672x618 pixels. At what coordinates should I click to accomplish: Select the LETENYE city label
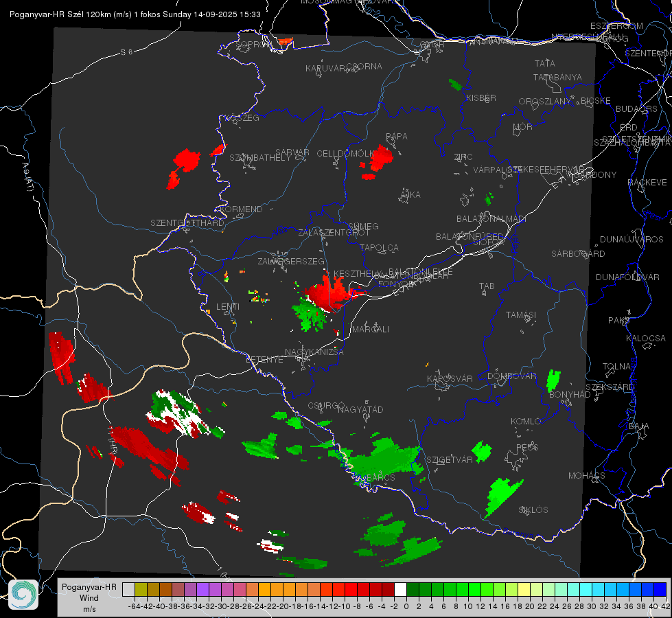(x=264, y=359)
